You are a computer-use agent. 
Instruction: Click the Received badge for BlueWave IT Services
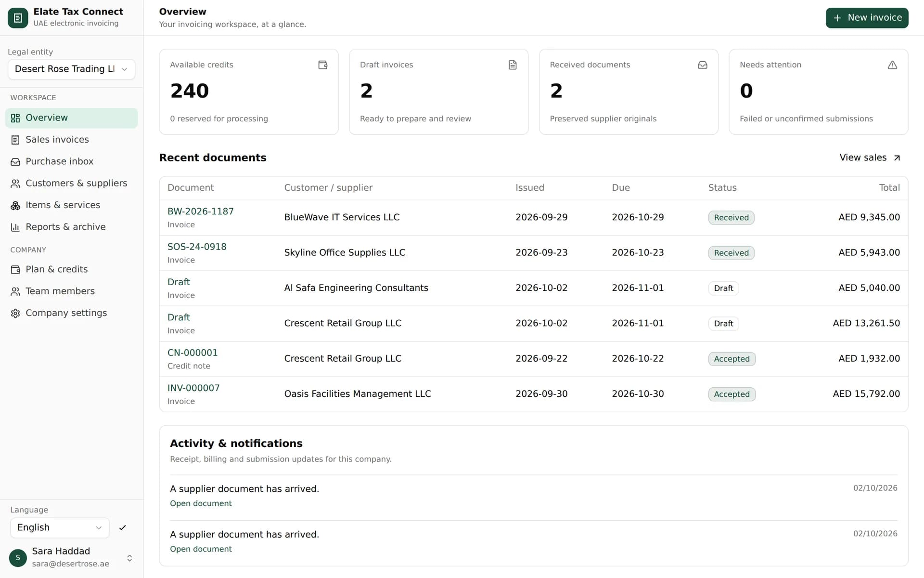(x=731, y=218)
